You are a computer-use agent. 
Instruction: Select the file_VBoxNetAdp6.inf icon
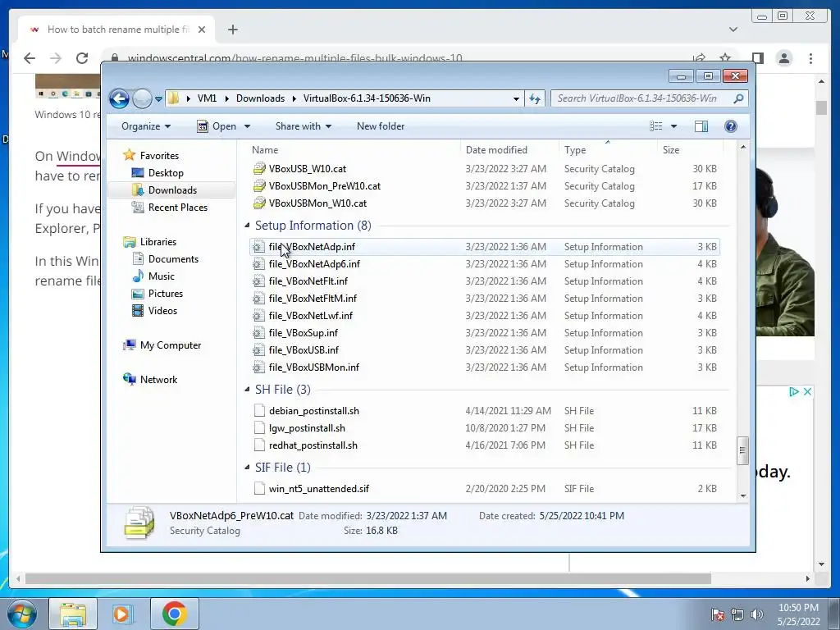point(258,264)
